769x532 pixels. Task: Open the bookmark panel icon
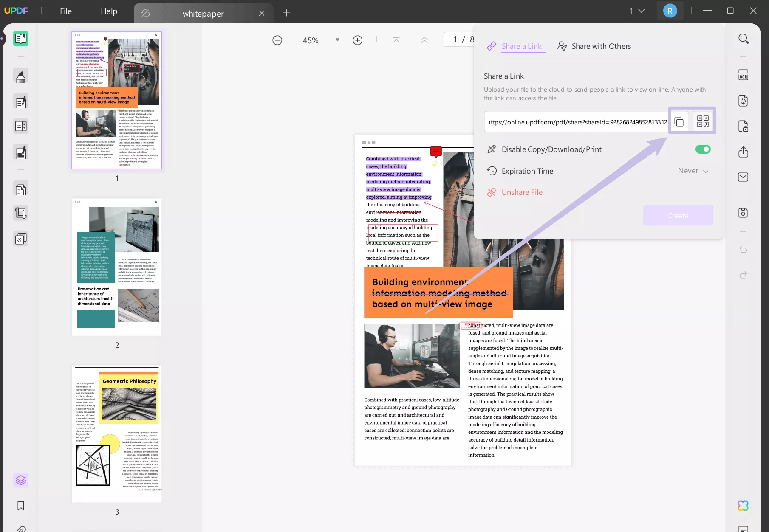pyautogui.click(x=20, y=506)
